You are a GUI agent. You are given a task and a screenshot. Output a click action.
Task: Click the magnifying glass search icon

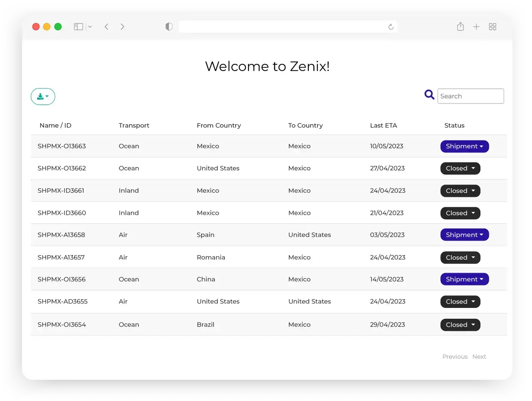(x=429, y=95)
